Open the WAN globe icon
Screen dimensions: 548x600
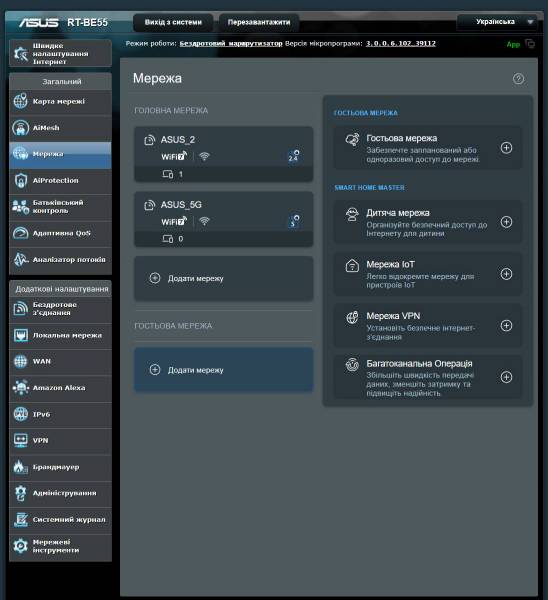[20, 361]
